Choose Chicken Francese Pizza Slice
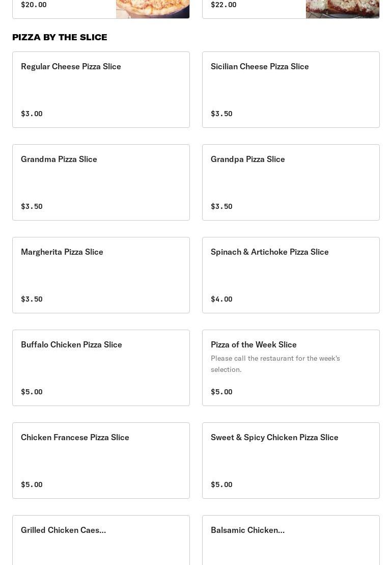Image resolution: width=392 pixels, height=565 pixels. 101,460
